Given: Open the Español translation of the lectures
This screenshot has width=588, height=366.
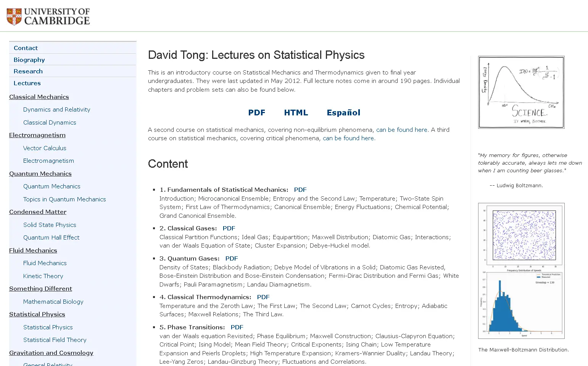Looking at the screenshot, I should [x=343, y=112].
